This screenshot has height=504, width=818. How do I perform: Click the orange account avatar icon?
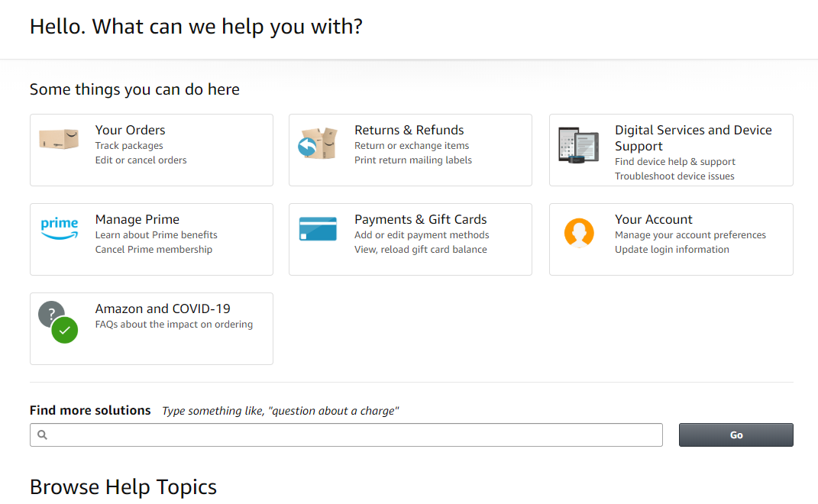pos(579,232)
